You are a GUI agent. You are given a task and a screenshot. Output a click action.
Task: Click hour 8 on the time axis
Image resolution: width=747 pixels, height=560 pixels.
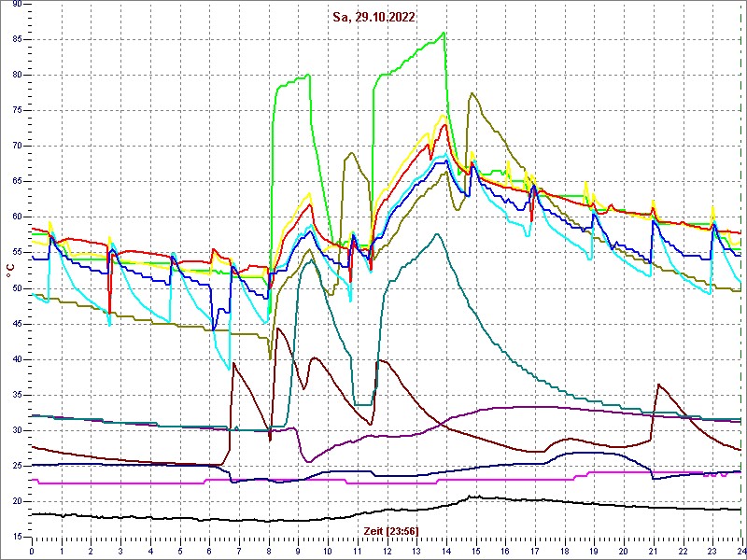[269, 551]
